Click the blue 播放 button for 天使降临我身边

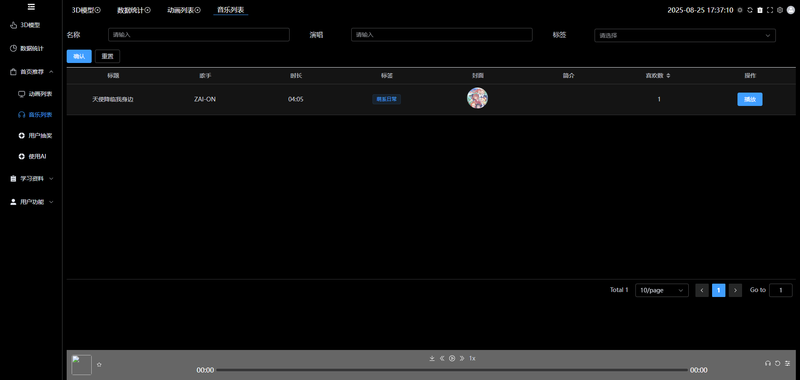coord(749,99)
